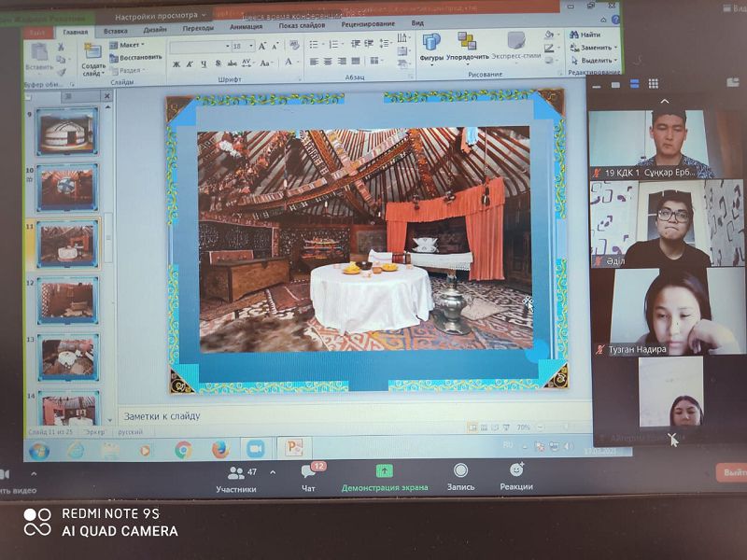Screen dimensions: 747x560
Task: Switch to the Переходы tab
Action: 198,28
